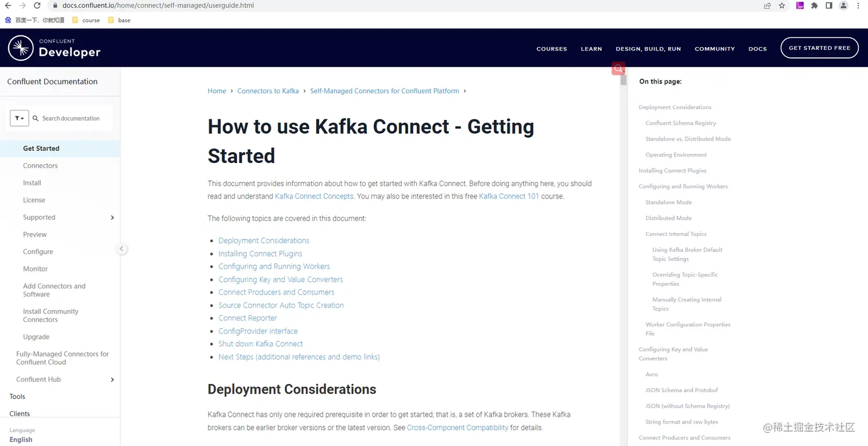The image size is (868, 446).
Task: Open the Kafka Connect 101 course link
Action: point(509,196)
